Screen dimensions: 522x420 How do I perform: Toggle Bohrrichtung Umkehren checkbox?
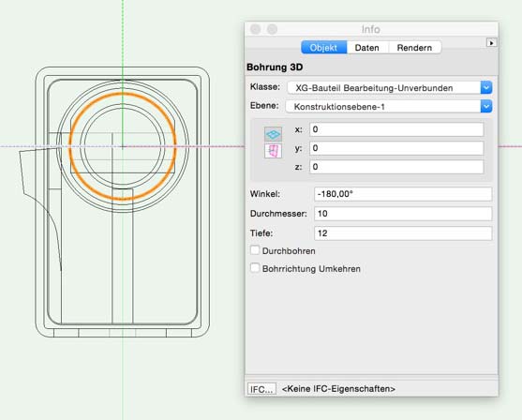pyautogui.click(x=255, y=268)
